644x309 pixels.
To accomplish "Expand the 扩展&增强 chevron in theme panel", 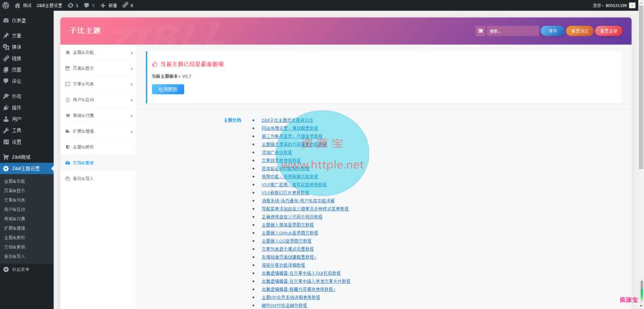I will 131,131.
